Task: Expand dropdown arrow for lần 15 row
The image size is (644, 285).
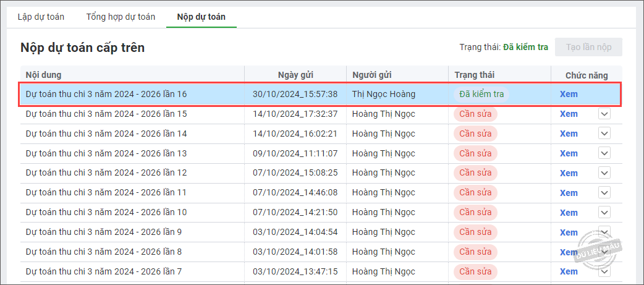Action: tap(604, 114)
